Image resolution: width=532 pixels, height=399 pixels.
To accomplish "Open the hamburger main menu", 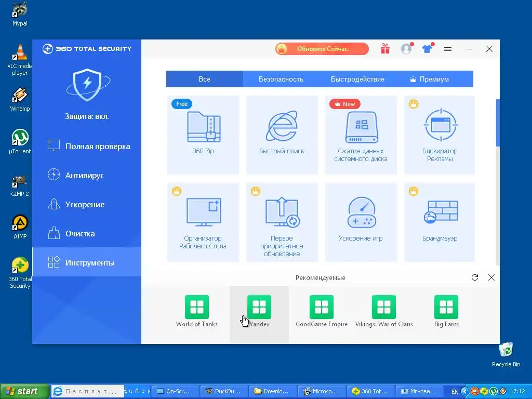I will pyautogui.click(x=448, y=49).
